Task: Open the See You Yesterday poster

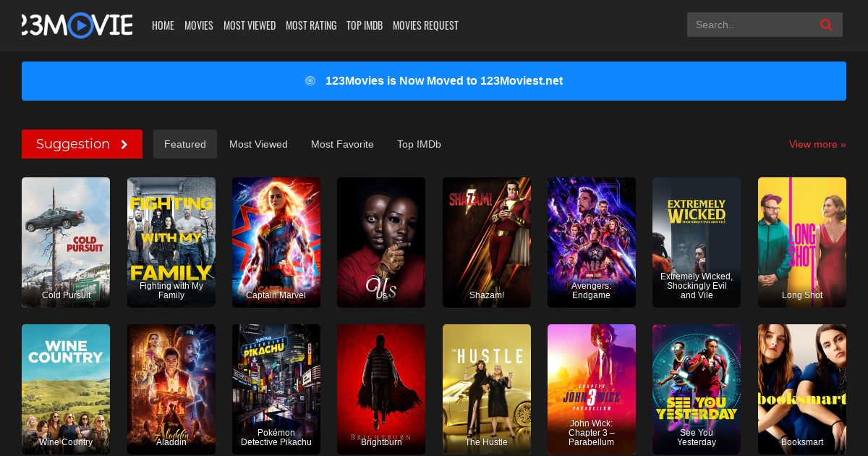Action: point(697,389)
